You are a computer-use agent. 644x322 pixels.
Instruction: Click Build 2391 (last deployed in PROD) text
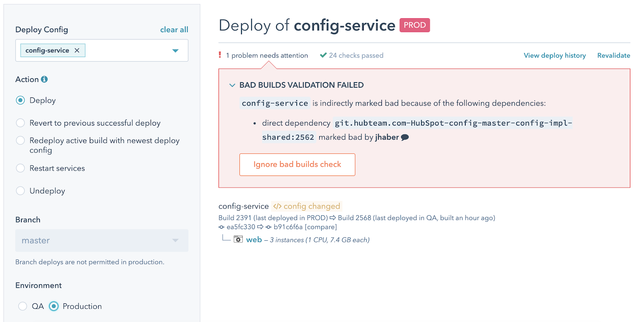point(273,218)
